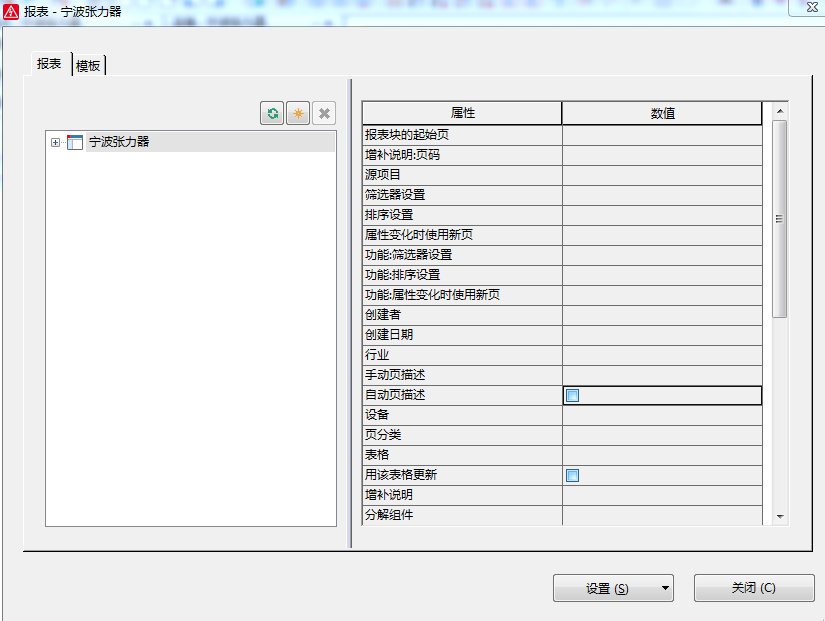Click the table icon beside 宁波张力器

(75, 142)
